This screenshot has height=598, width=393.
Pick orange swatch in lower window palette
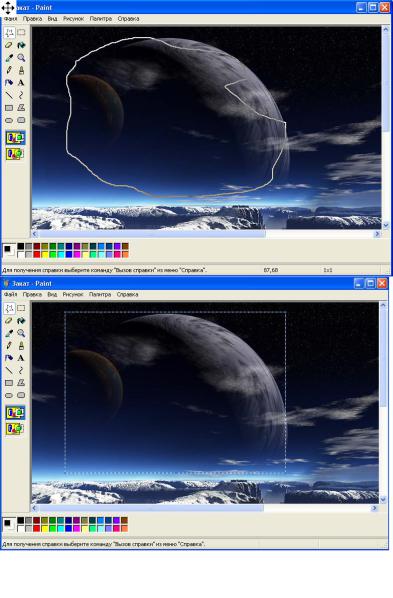[125, 528]
